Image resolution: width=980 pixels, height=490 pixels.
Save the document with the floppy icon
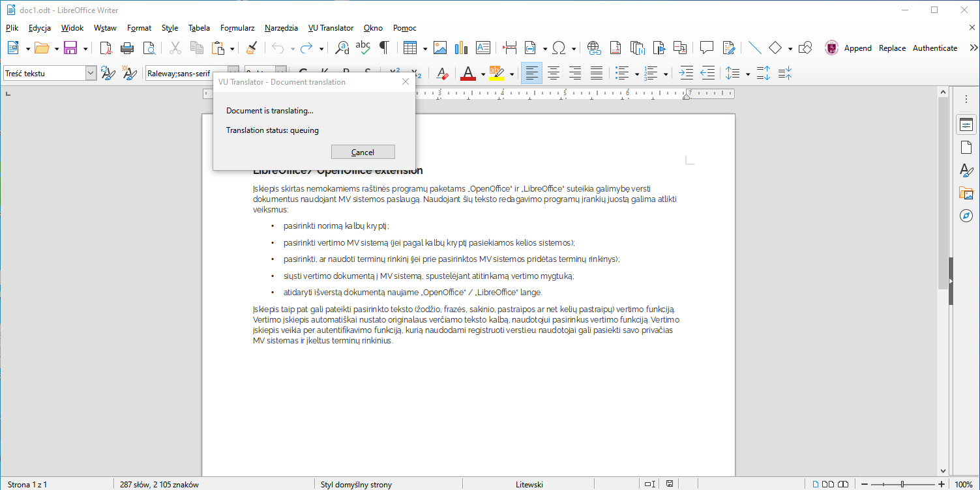[x=70, y=48]
